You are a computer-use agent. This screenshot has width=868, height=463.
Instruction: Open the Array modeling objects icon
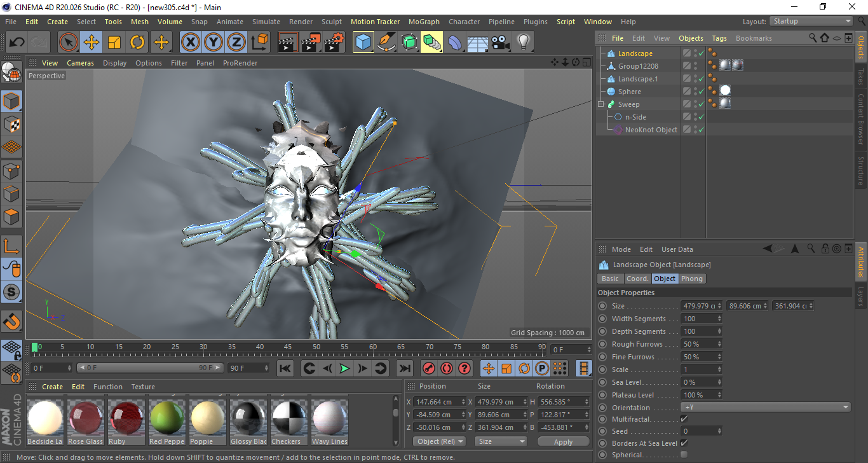432,43
